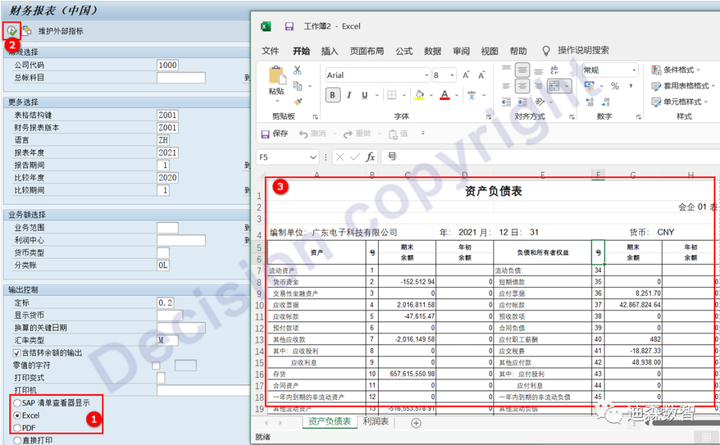
Task: Select the Format Painter brush icon
Action: click(298, 101)
